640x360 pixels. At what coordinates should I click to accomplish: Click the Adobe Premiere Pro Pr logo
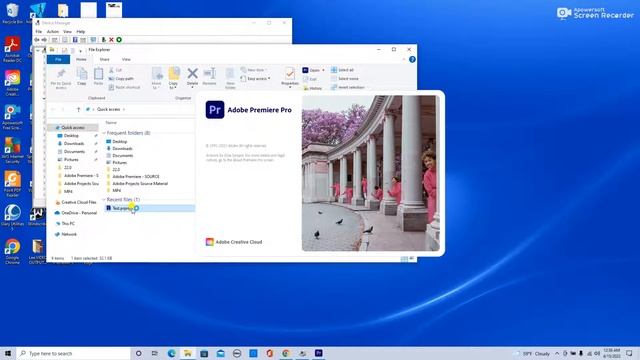click(215, 110)
